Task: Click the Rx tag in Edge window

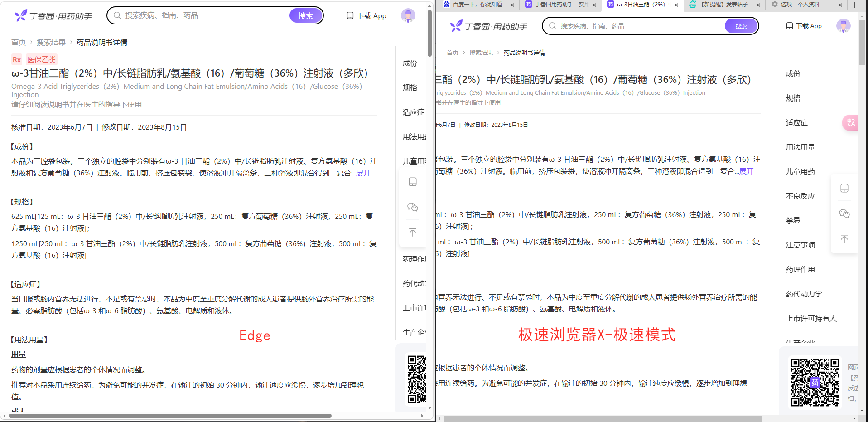Action: click(x=17, y=59)
